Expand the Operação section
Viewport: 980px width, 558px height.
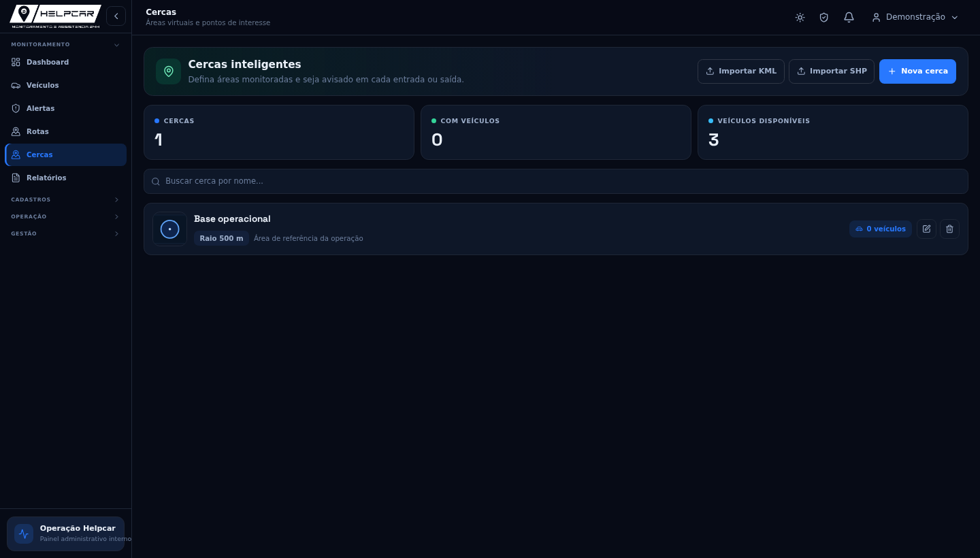65,216
